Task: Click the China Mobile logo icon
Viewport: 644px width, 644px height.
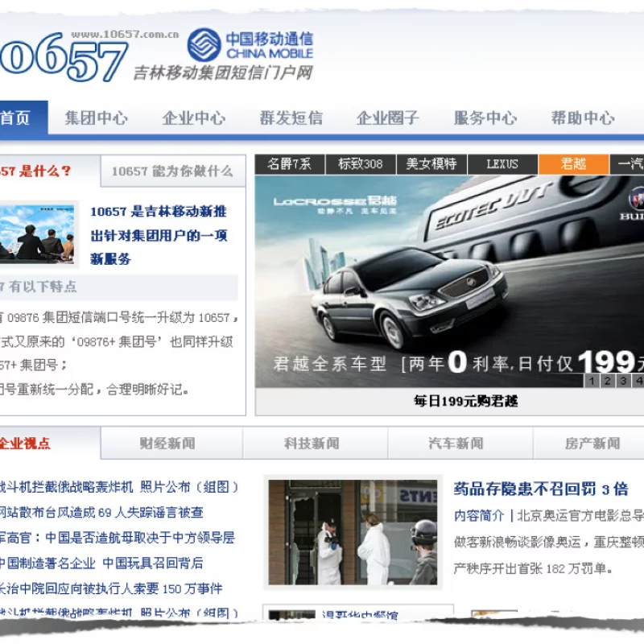Action: [200, 44]
